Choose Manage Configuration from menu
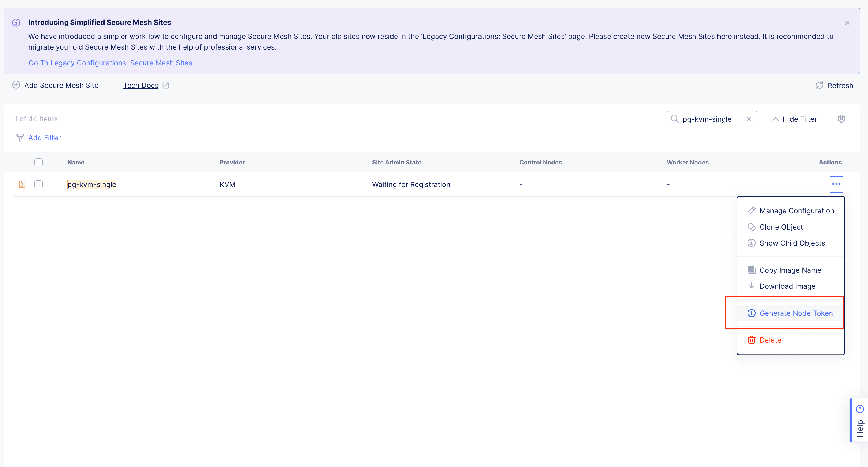The height and width of the screenshot is (467, 868). tap(796, 211)
